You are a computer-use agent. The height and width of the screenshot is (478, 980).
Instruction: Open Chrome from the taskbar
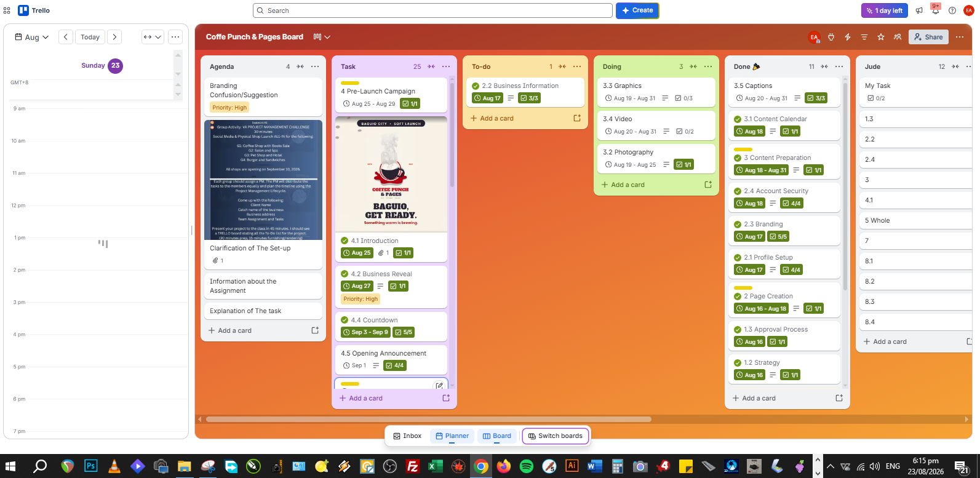[481, 466]
